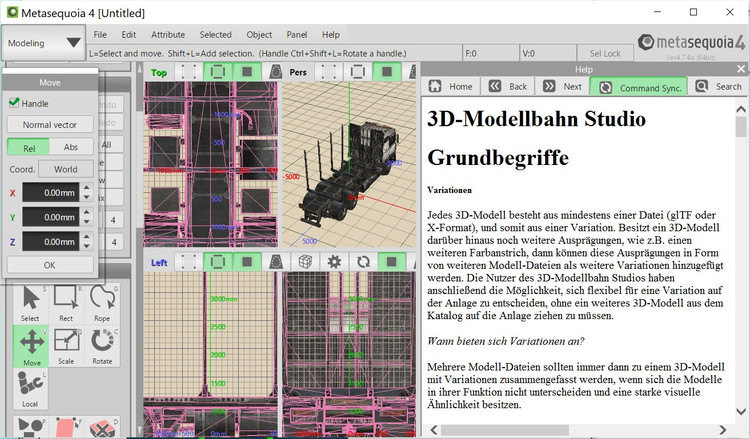
Task: Toggle face display in Pers view
Action: click(x=386, y=72)
